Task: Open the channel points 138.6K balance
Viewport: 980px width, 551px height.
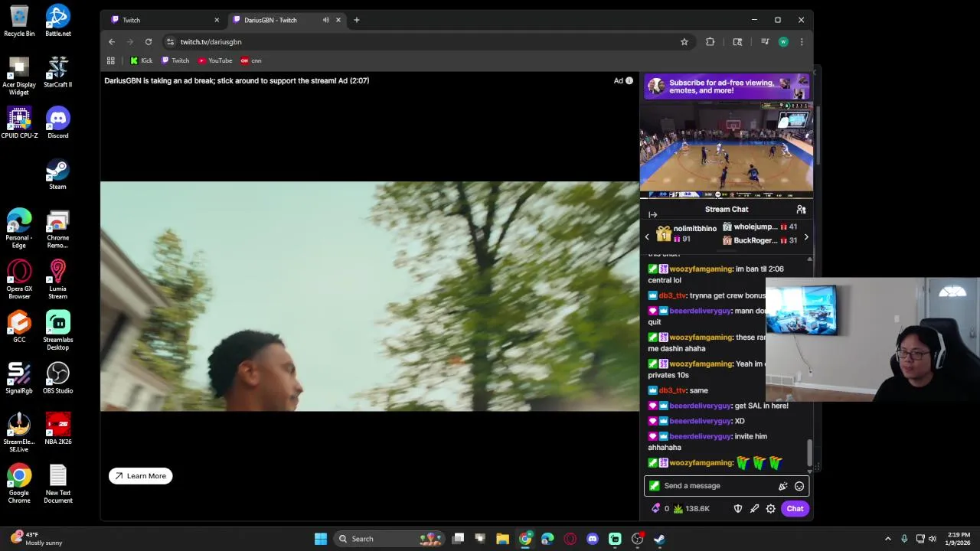Action: (691, 509)
